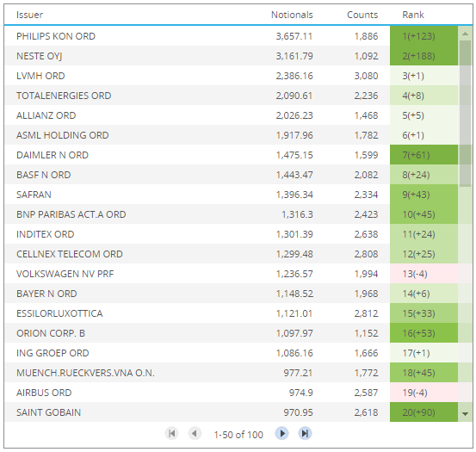The height and width of the screenshot is (452, 476).
Task: Go to the first page of results
Action: pos(171,433)
